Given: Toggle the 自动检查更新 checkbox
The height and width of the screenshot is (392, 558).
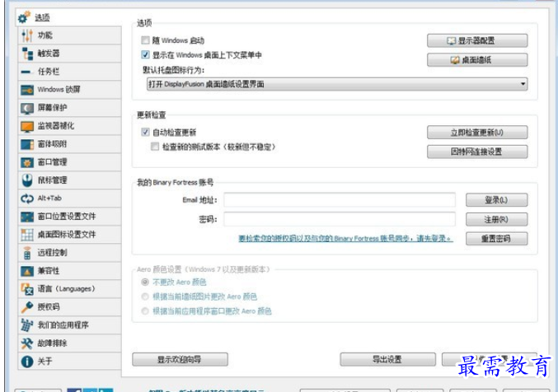Looking at the screenshot, I should coord(145,132).
